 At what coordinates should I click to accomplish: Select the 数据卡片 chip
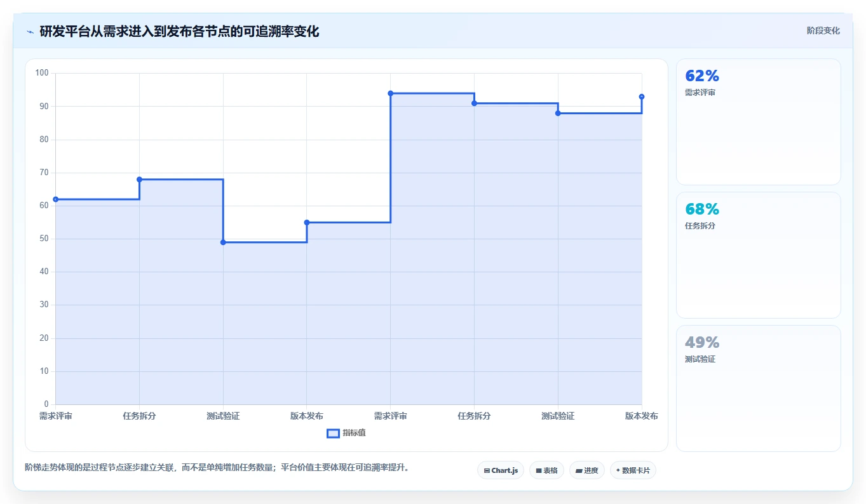pos(633,470)
